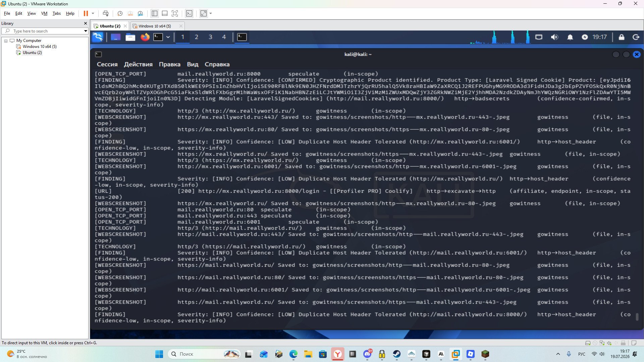Open Steam from Windows taskbar
Image resolution: width=644 pixels, height=362 pixels.
pos(397,354)
